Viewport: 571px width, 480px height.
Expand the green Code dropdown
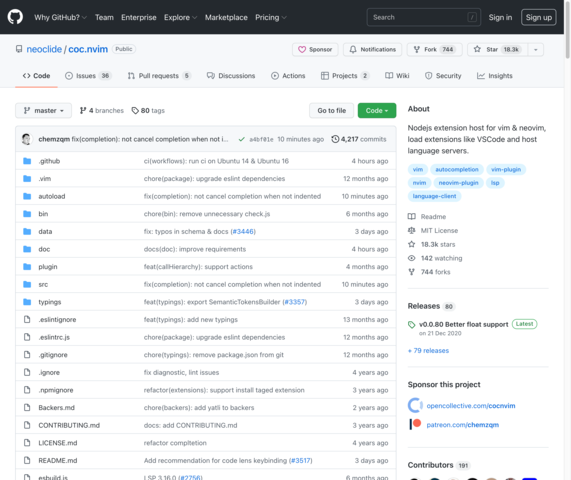click(x=377, y=110)
